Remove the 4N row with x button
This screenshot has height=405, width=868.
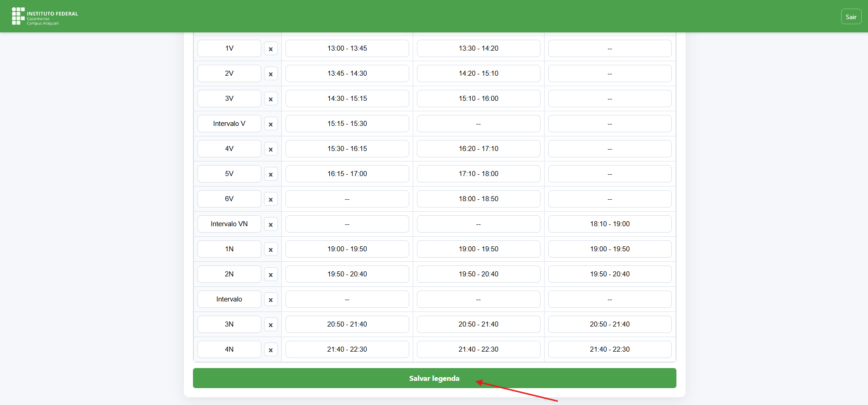(x=270, y=350)
